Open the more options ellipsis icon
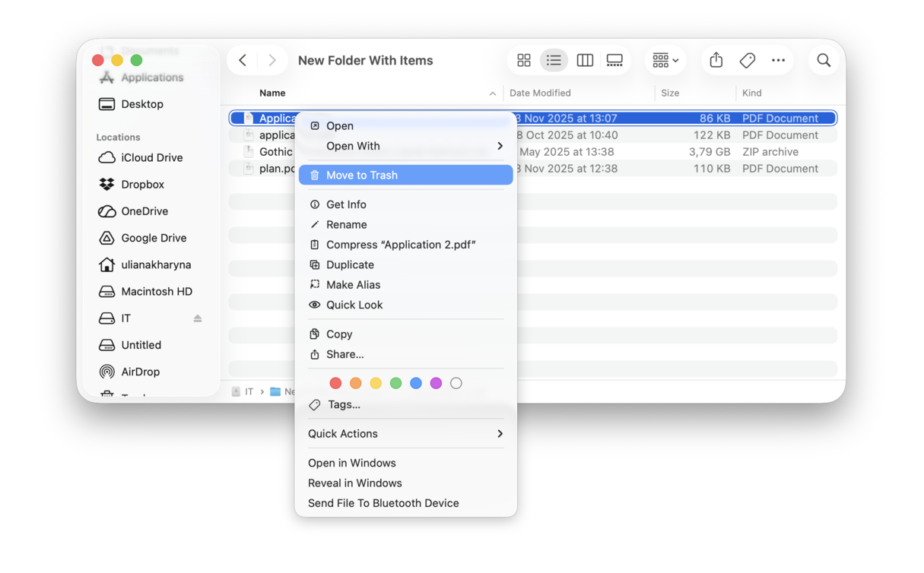 [777, 60]
